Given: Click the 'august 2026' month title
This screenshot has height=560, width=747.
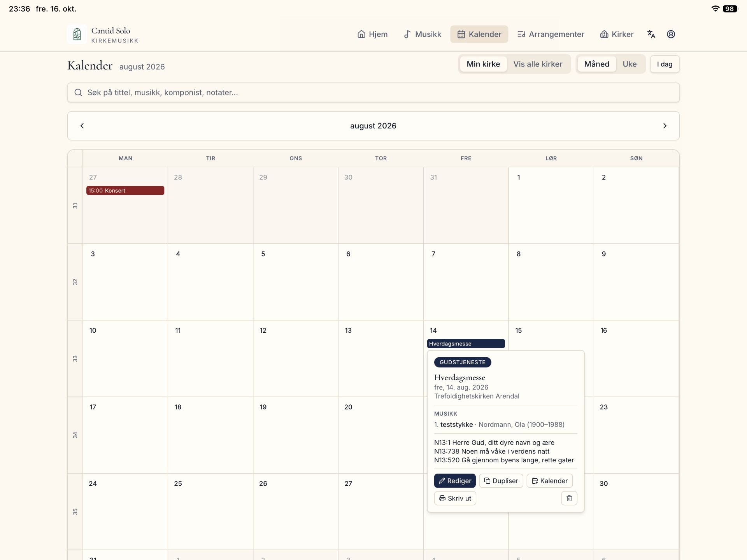Looking at the screenshot, I should [x=373, y=126].
